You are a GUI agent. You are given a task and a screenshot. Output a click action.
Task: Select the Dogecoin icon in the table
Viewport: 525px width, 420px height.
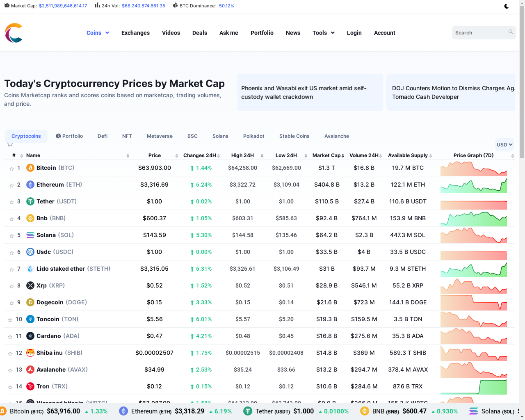click(30, 302)
